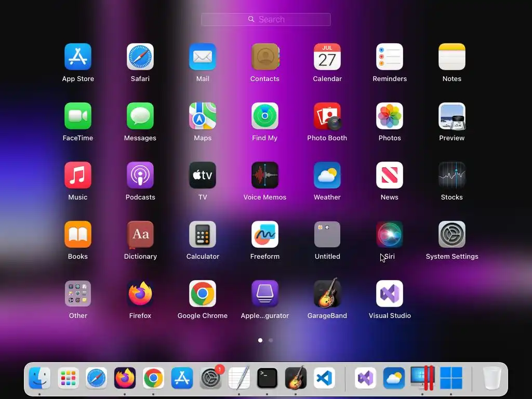This screenshot has width=532, height=399.
Task: Select the first Launchpad page dot
Action: (260, 340)
